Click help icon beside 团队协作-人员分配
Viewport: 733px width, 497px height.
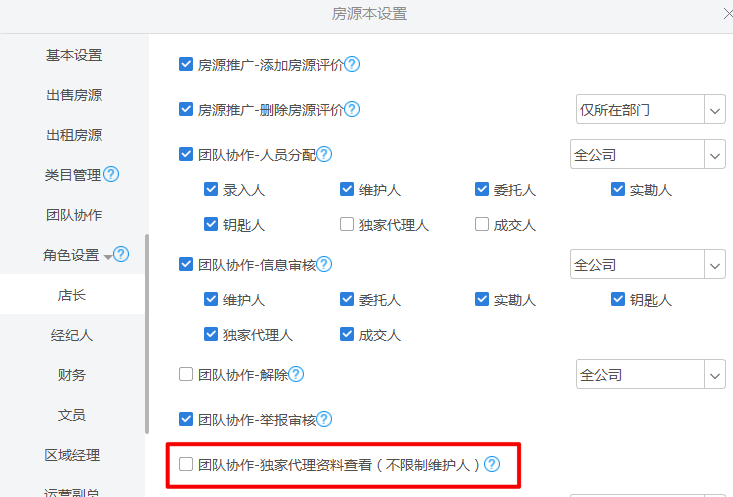point(324,154)
